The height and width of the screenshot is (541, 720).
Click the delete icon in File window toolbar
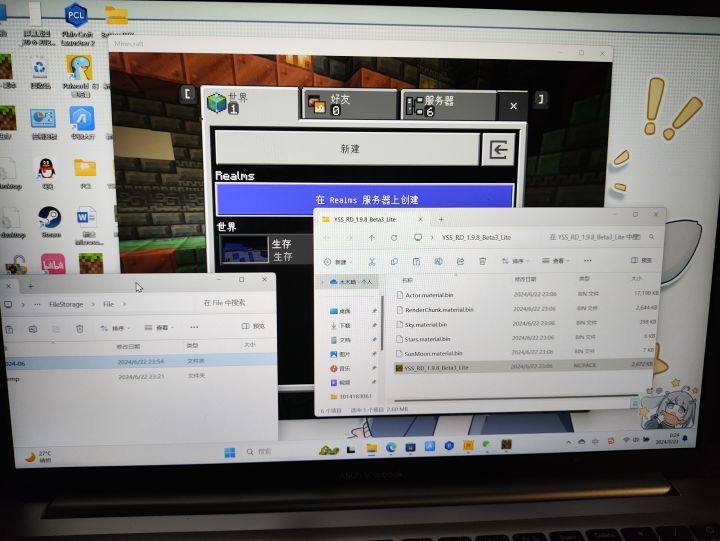79,328
